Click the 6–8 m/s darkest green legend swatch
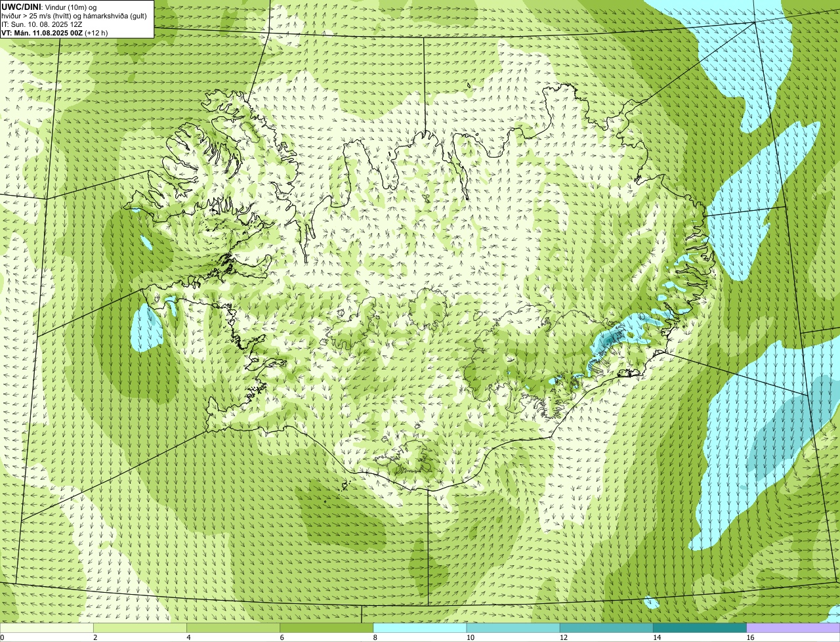Viewport: 840px width, 642px height. click(x=326, y=628)
